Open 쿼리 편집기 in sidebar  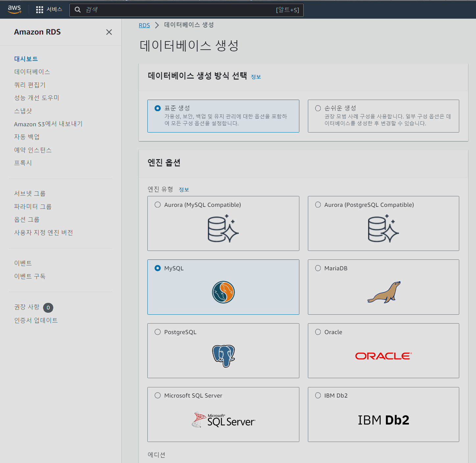point(30,85)
